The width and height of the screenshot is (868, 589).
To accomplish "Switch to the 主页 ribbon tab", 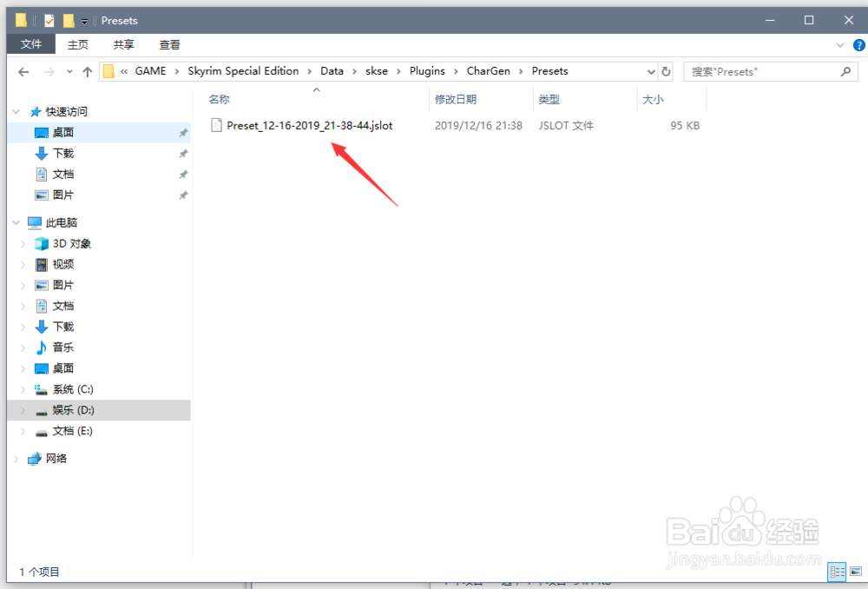I will (77, 44).
